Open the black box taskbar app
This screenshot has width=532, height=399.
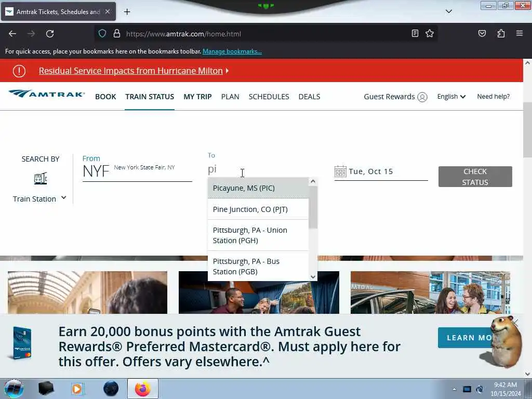[x=46, y=389]
